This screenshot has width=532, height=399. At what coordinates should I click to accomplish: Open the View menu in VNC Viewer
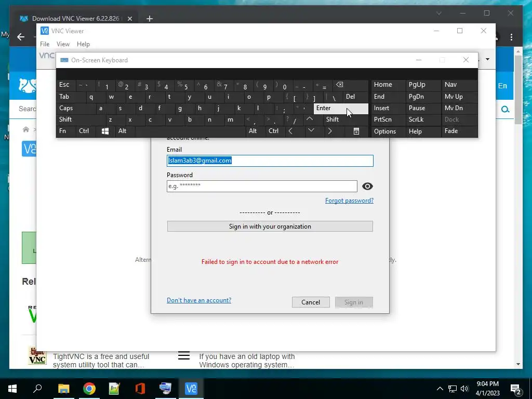click(63, 44)
